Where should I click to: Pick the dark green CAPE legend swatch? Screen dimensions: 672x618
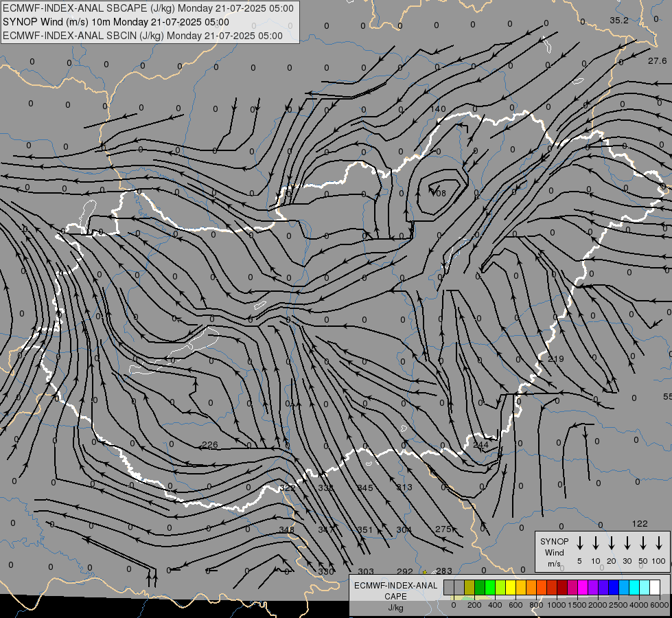480,587
